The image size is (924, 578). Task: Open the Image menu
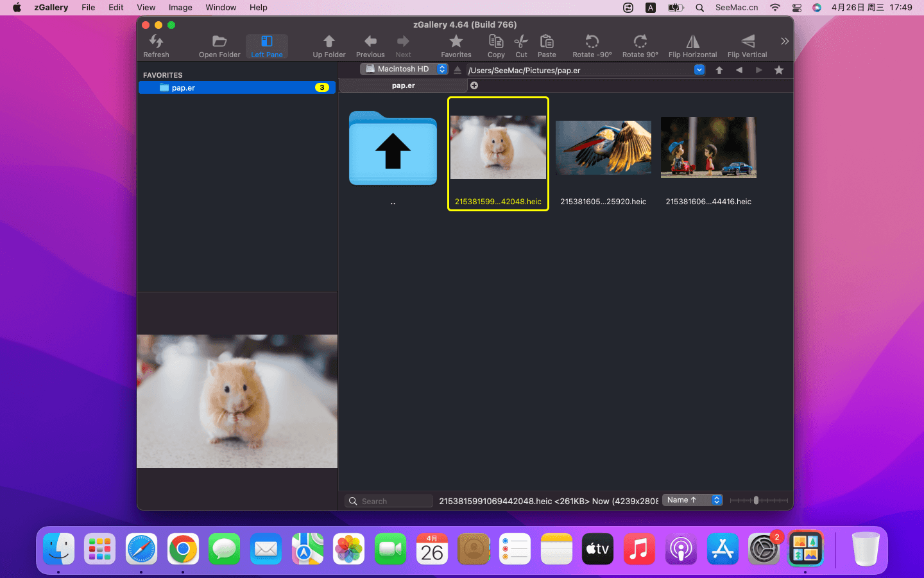pos(180,8)
